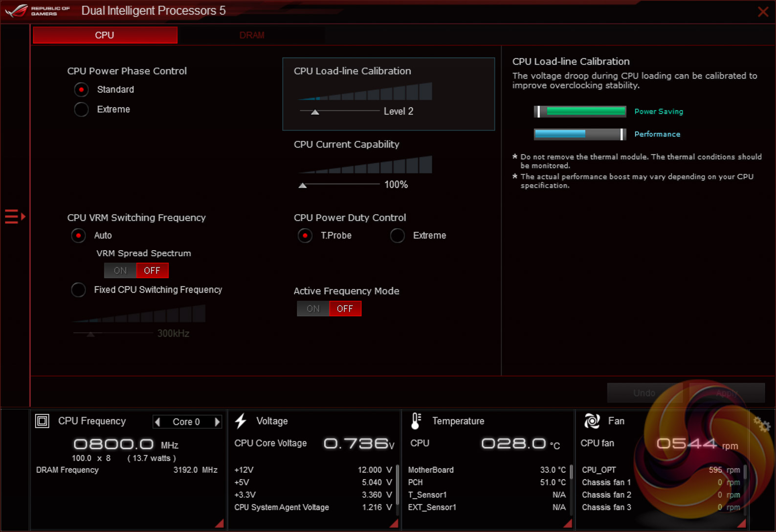Click the ROG Republic of Gamers logo

38,11
